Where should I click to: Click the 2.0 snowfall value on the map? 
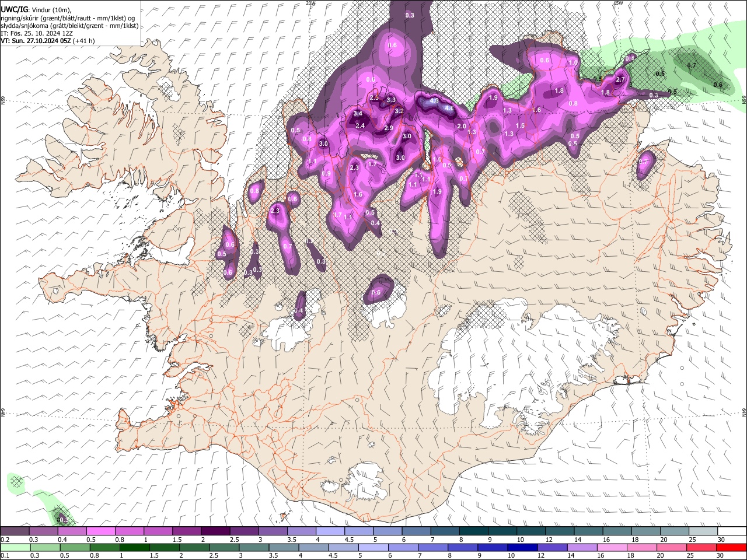point(461,127)
